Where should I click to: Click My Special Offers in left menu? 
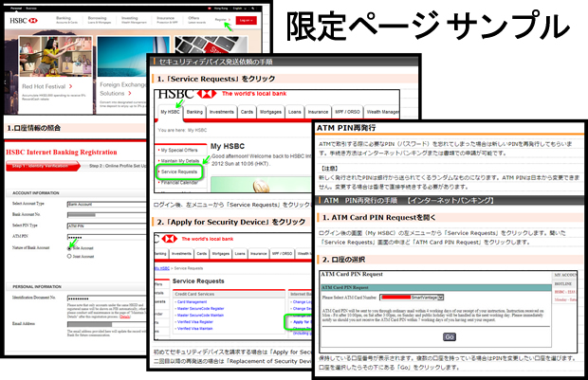point(179,151)
